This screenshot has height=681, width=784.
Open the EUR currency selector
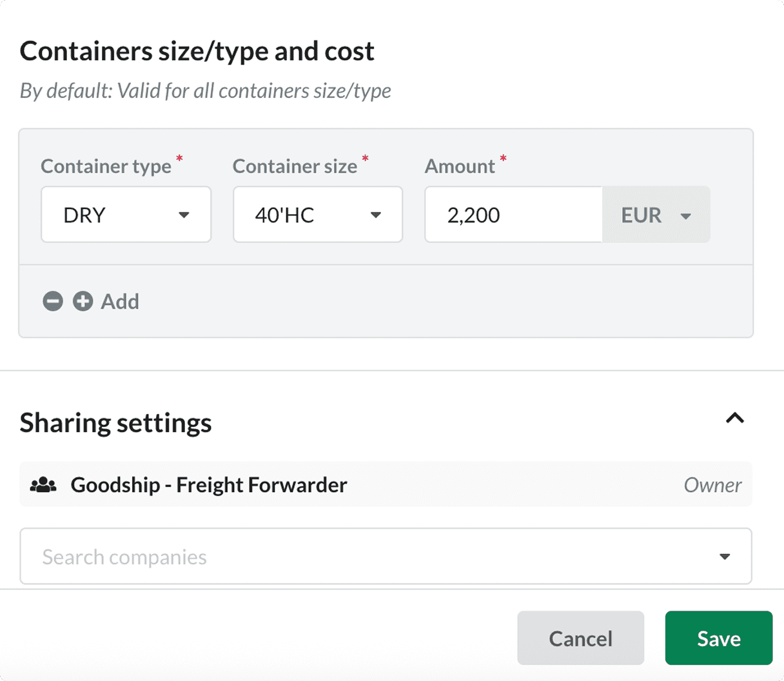point(656,215)
